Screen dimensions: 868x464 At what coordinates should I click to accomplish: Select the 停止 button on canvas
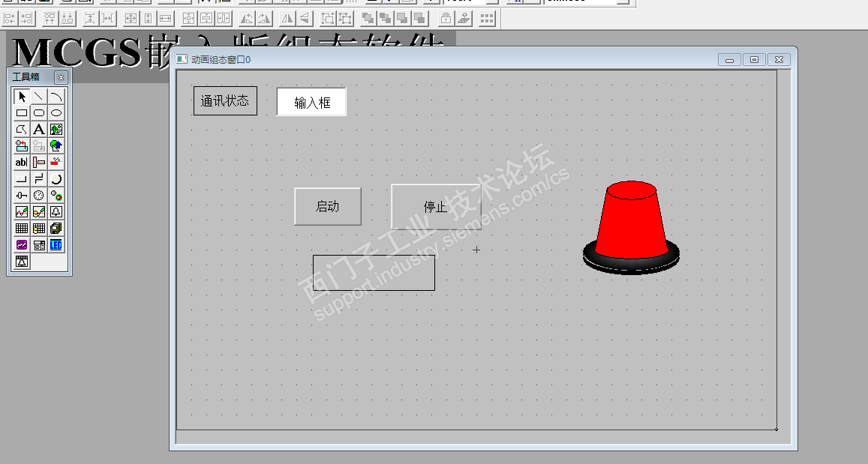[436, 207]
